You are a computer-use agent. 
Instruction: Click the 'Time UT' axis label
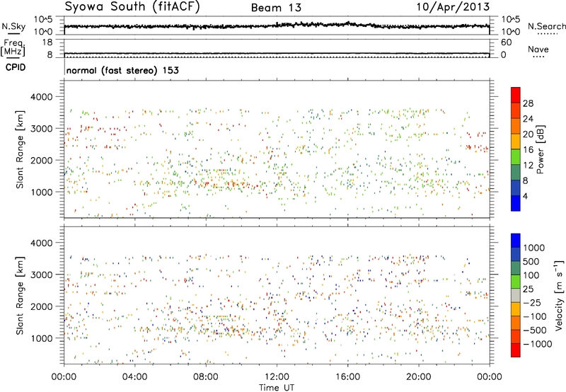click(x=277, y=388)
